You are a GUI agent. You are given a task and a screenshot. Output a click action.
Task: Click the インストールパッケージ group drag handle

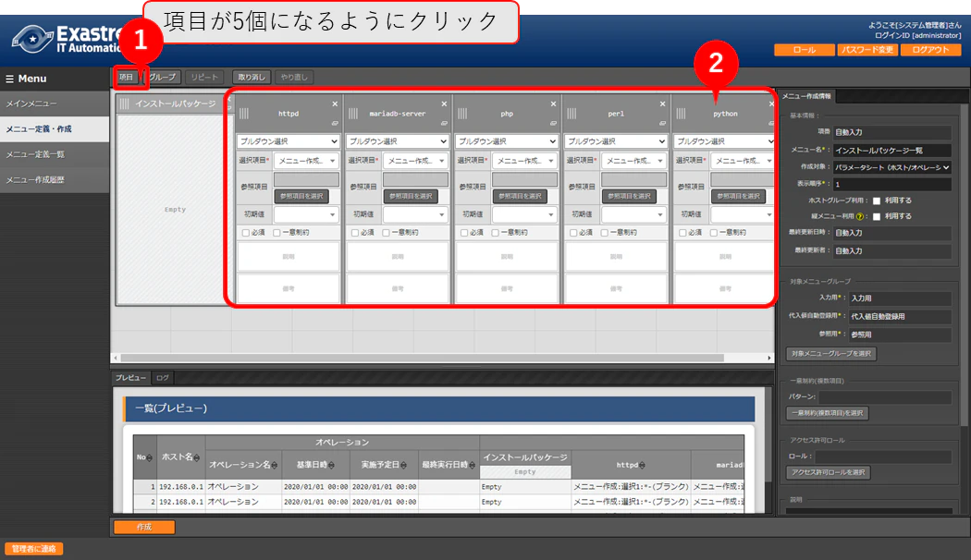click(x=125, y=103)
